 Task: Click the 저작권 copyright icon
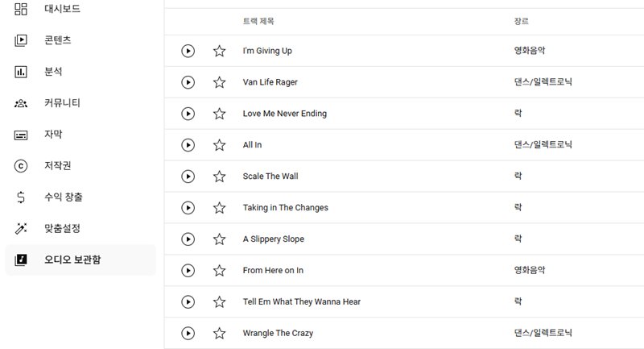coord(21,166)
